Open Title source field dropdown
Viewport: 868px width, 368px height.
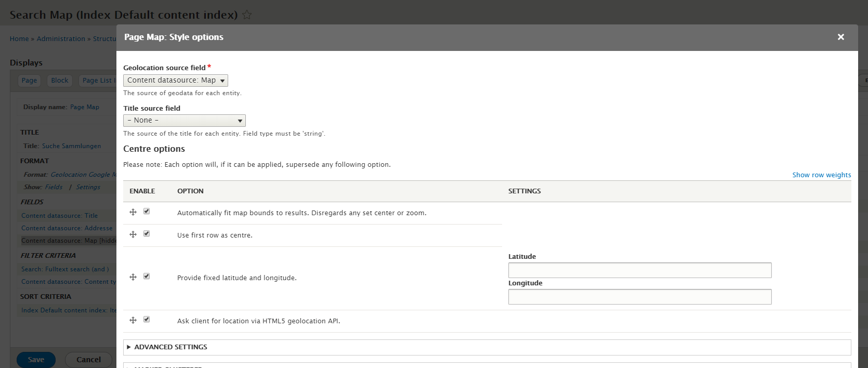(x=184, y=121)
